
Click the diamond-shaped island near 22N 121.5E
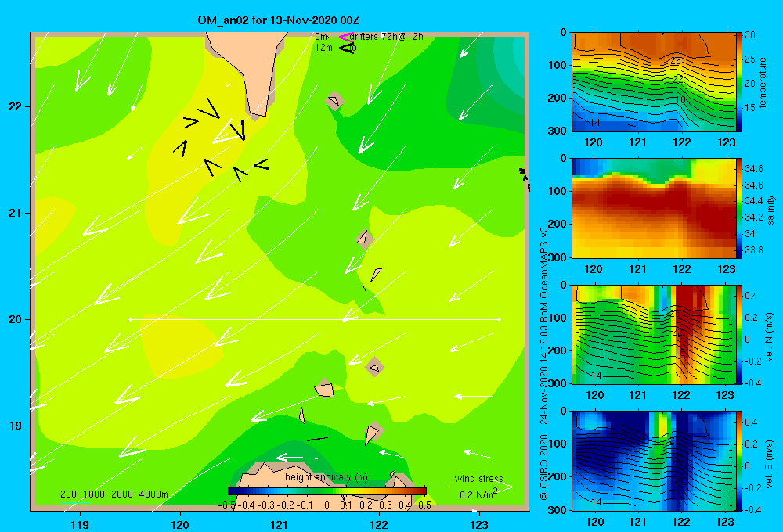334,101
